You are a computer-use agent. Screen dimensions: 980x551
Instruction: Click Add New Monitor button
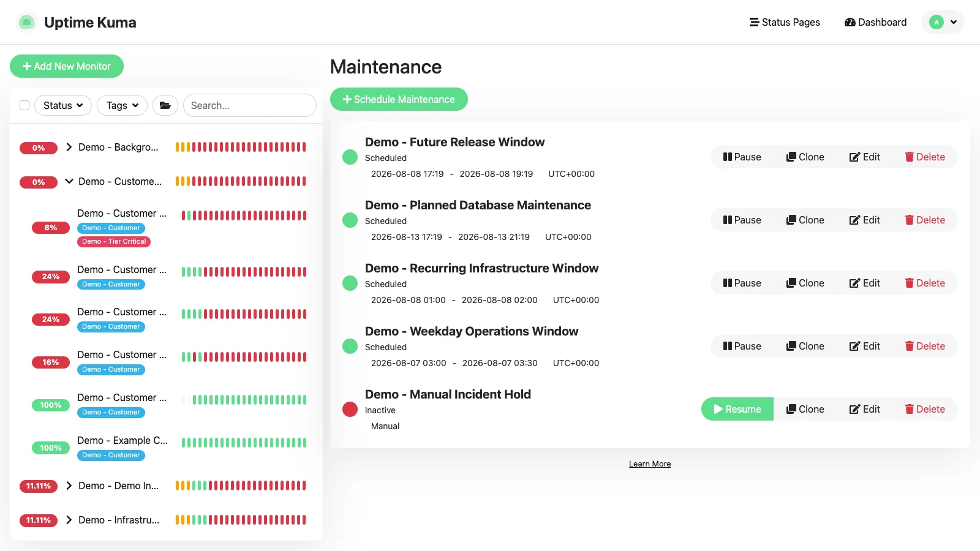point(67,66)
